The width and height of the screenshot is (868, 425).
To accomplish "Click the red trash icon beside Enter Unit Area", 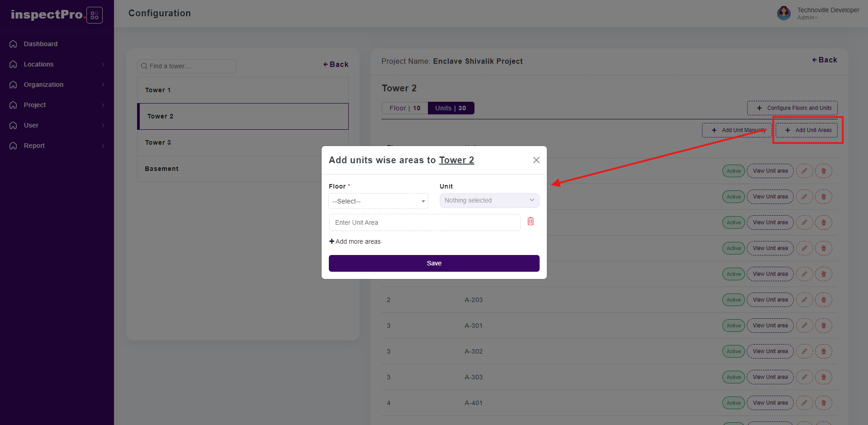I will pyautogui.click(x=531, y=222).
